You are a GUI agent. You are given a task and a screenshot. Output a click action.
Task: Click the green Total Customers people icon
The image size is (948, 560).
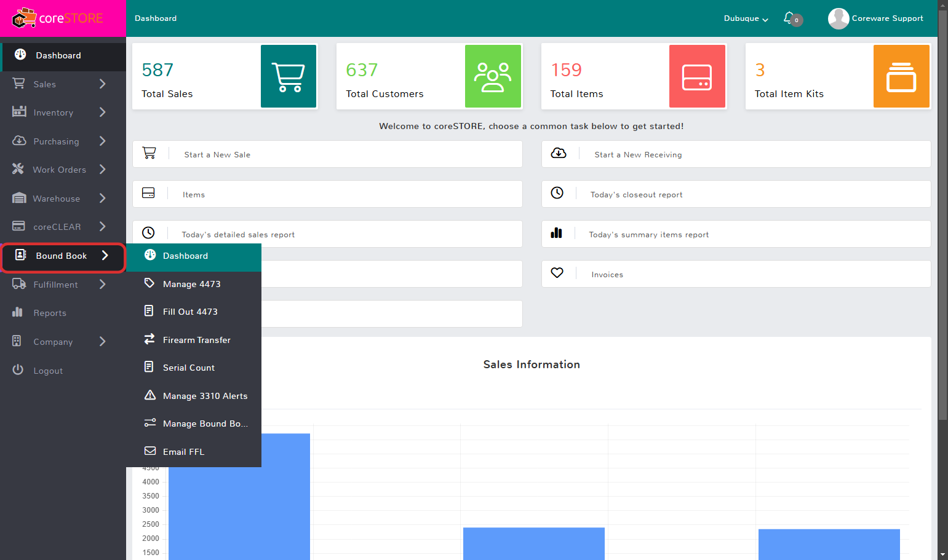[493, 76]
